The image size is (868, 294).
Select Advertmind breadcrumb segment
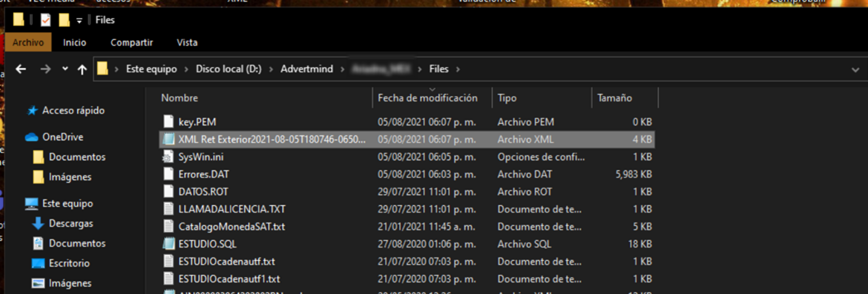[307, 69]
